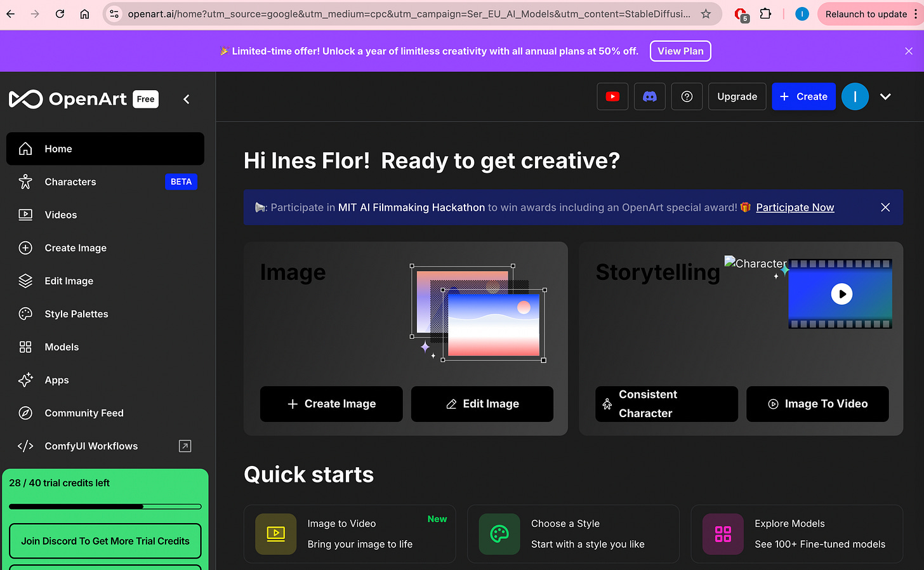The height and width of the screenshot is (570, 924).
Task: Click the ComfyUI external link icon
Action: click(x=185, y=446)
